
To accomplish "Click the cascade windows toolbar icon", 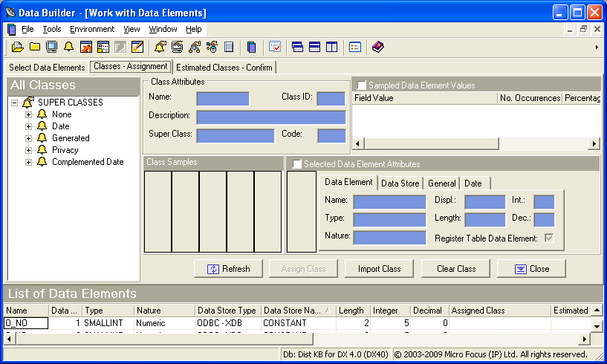I will pyautogui.click(x=297, y=47).
